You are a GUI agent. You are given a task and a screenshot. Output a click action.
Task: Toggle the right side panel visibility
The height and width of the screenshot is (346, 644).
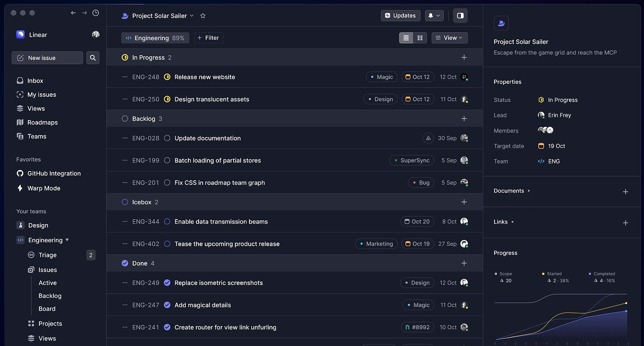[x=460, y=15]
